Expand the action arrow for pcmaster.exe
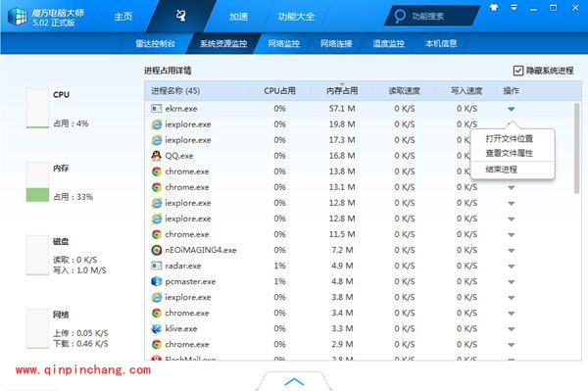Viewport: 588px width, 391px height. pos(512,282)
